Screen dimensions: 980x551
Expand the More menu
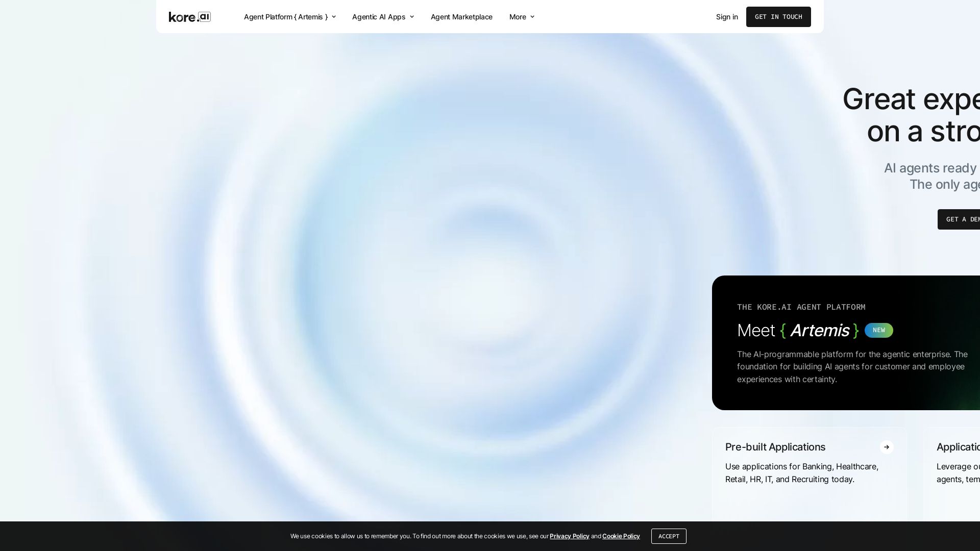tap(522, 17)
